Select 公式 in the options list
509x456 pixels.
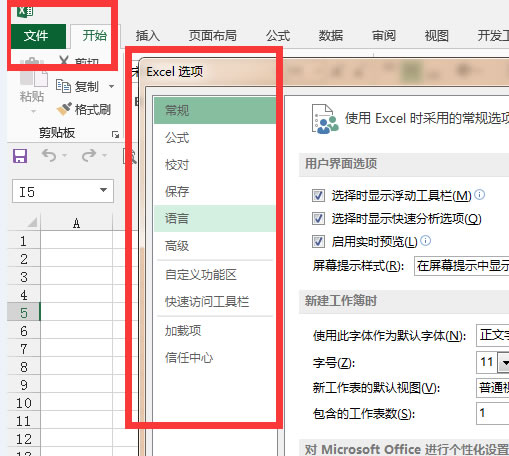pyautogui.click(x=215, y=137)
